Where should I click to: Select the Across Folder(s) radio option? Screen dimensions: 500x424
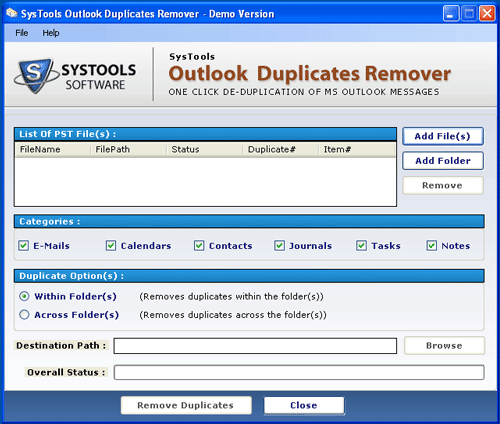pos(24,315)
